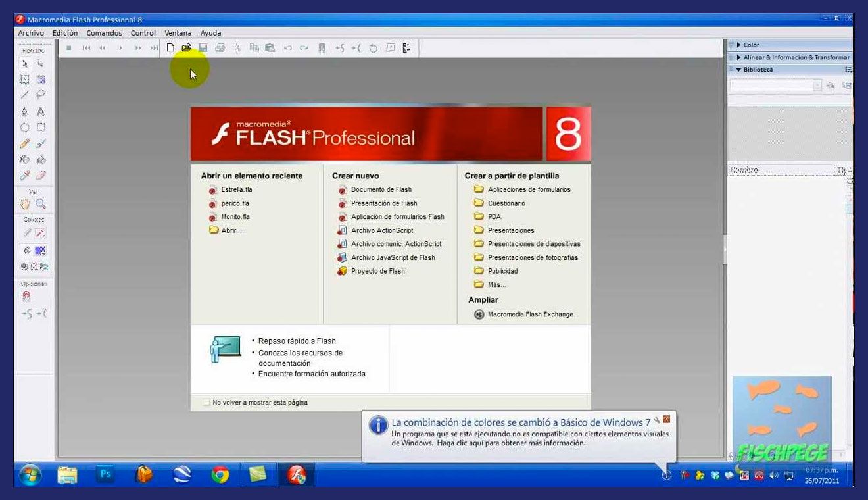This screenshot has height=500, width=868.
Task: Open the Comandos menu
Action: pos(104,33)
